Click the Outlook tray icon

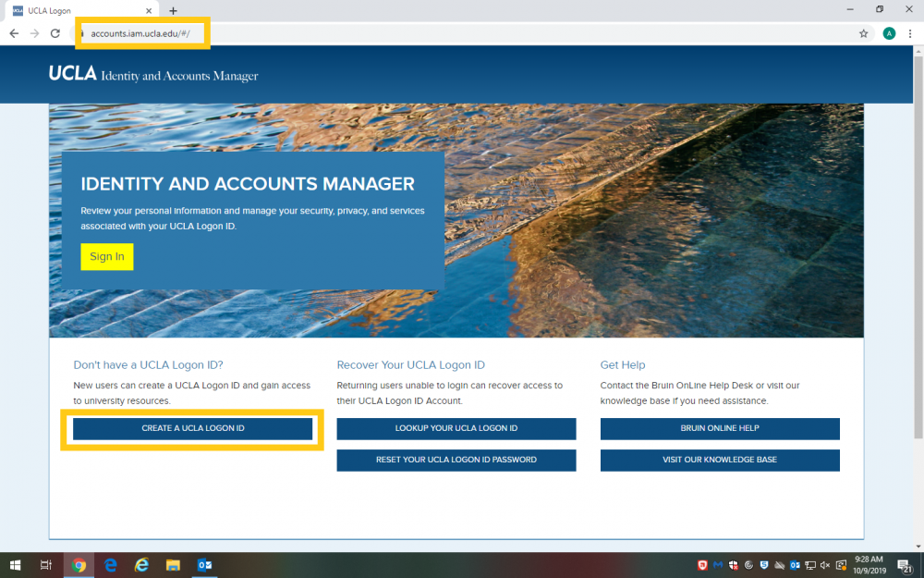click(795, 565)
